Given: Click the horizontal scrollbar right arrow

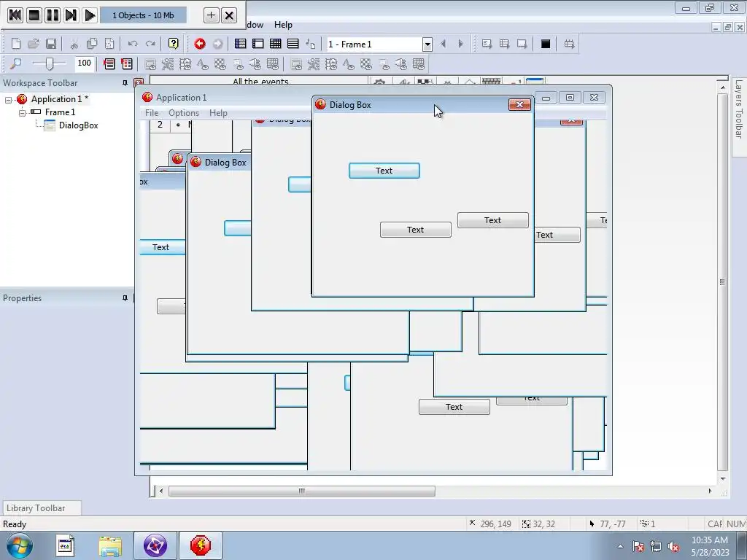Looking at the screenshot, I should [710, 491].
